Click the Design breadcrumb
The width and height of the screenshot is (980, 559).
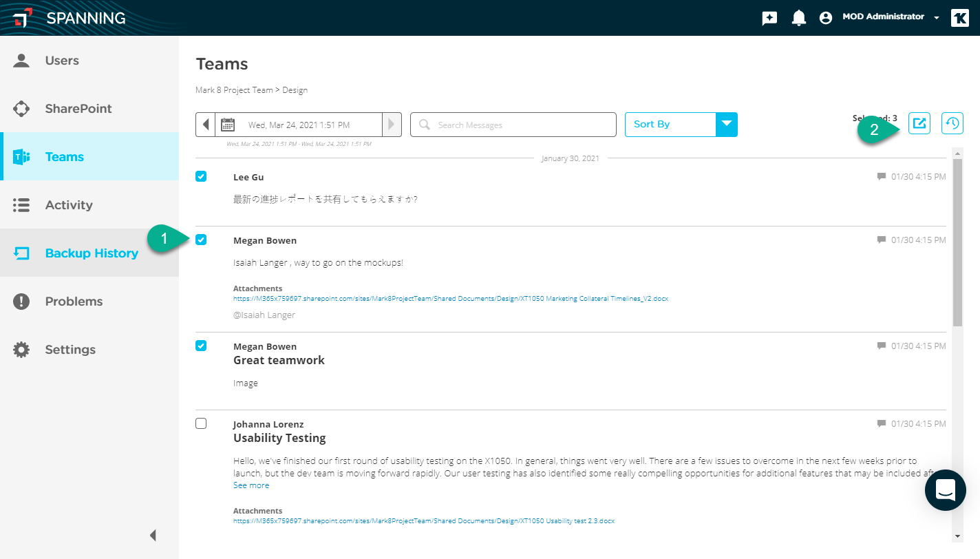pos(295,90)
